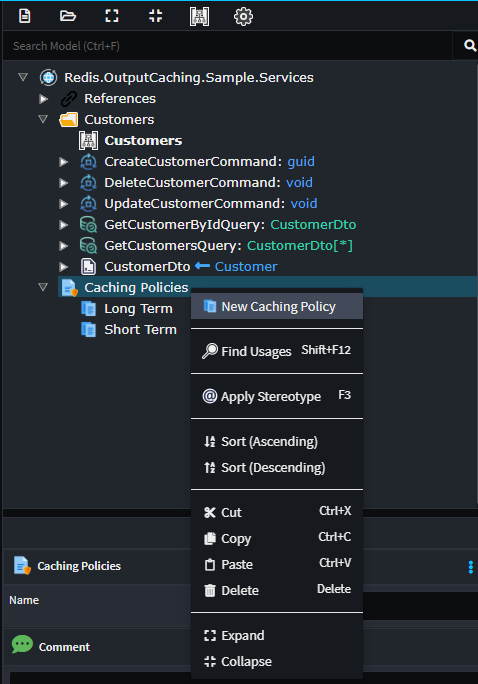Open settings gear in toolbar

tap(243, 17)
